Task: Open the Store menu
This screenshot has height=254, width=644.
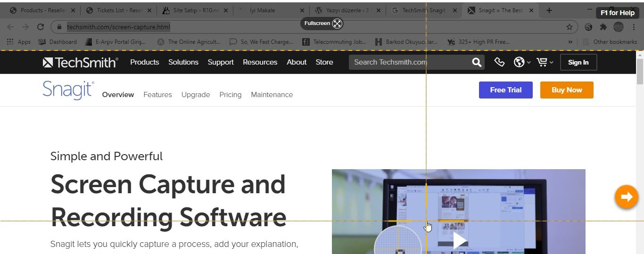Action: pyautogui.click(x=324, y=62)
